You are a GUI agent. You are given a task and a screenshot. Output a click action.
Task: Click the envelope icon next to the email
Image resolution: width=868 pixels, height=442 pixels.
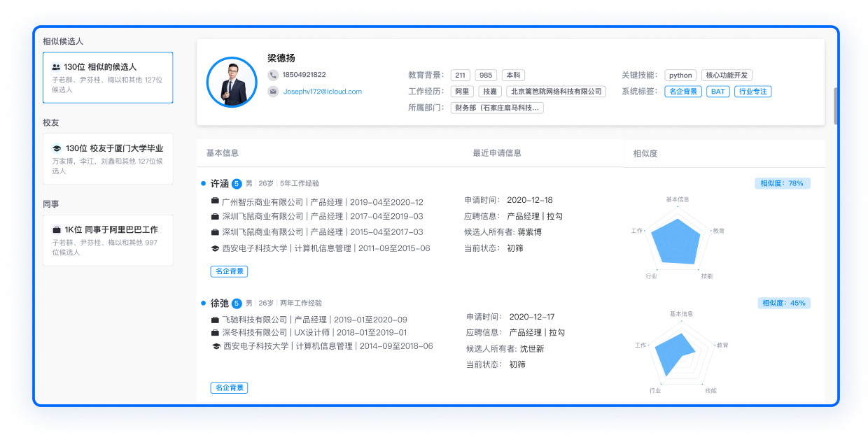coord(273,92)
